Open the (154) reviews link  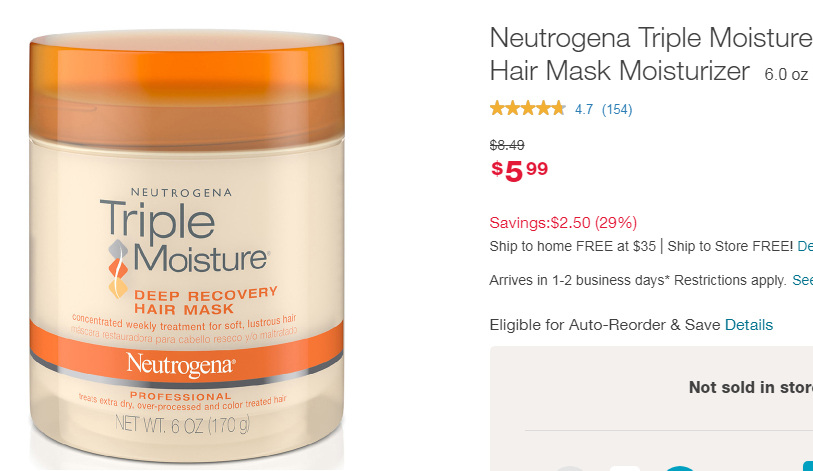click(x=617, y=109)
